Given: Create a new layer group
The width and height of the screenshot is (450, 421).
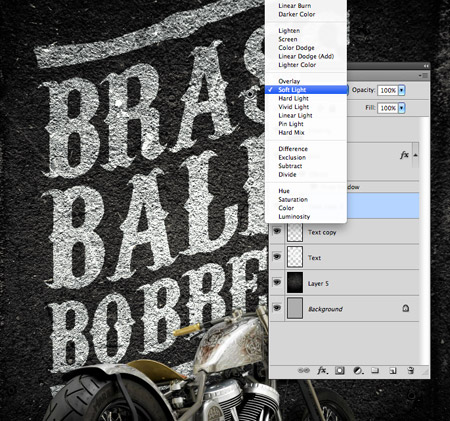Looking at the screenshot, I should tap(375, 370).
